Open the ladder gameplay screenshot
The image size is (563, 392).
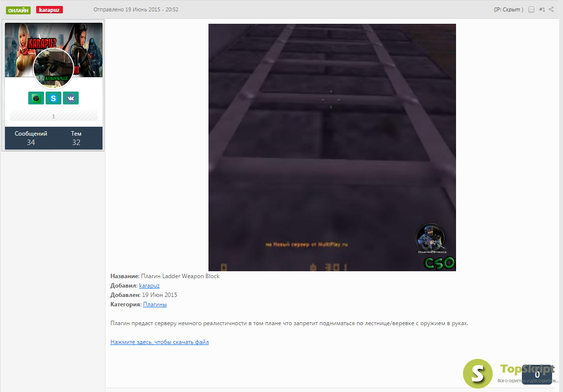click(x=332, y=147)
